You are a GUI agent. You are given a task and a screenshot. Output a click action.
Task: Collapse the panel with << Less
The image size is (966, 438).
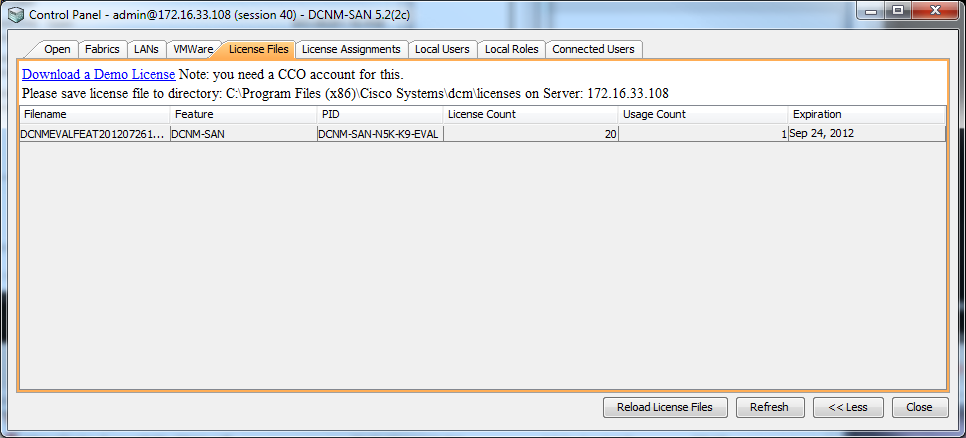pyautogui.click(x=848, y=407)
